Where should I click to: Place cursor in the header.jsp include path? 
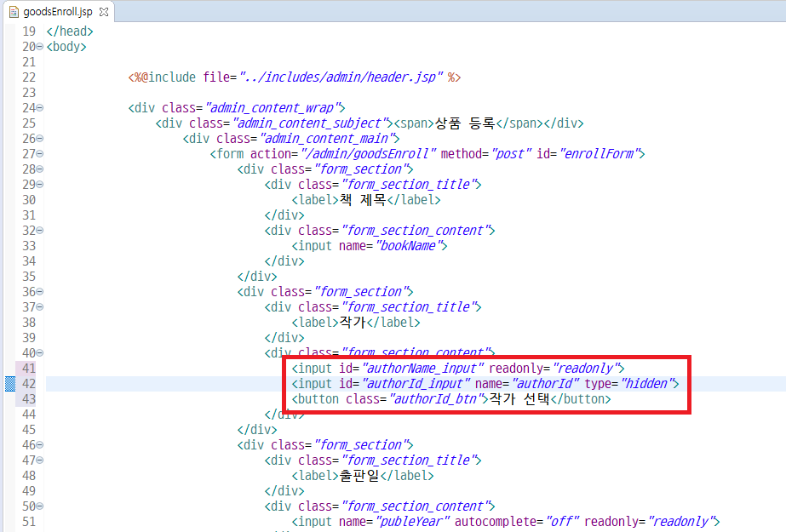click(341, 77)
